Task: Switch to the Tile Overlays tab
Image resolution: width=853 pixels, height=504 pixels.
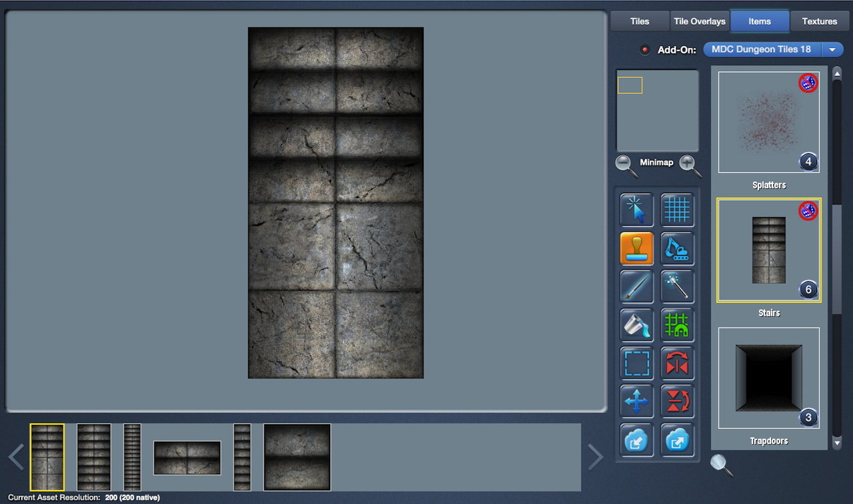Action: 700,21
